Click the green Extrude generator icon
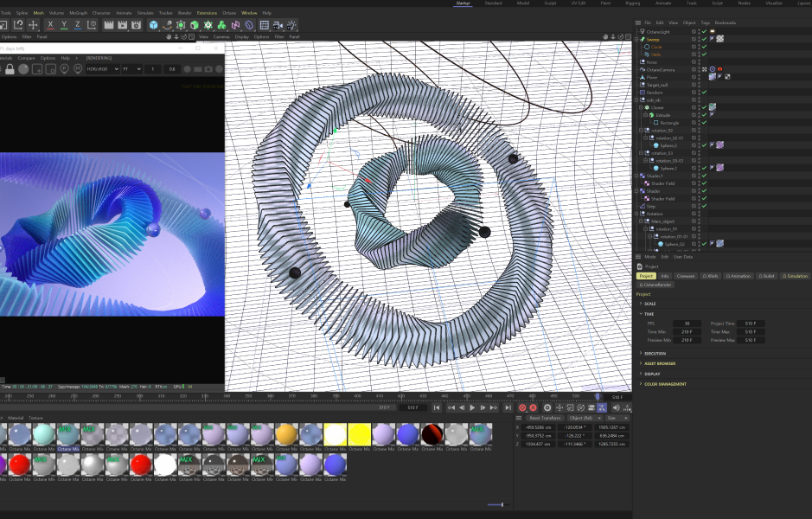The height and width of the screenshot is (519, 812). pyautogui.click(x=195, y=25)
